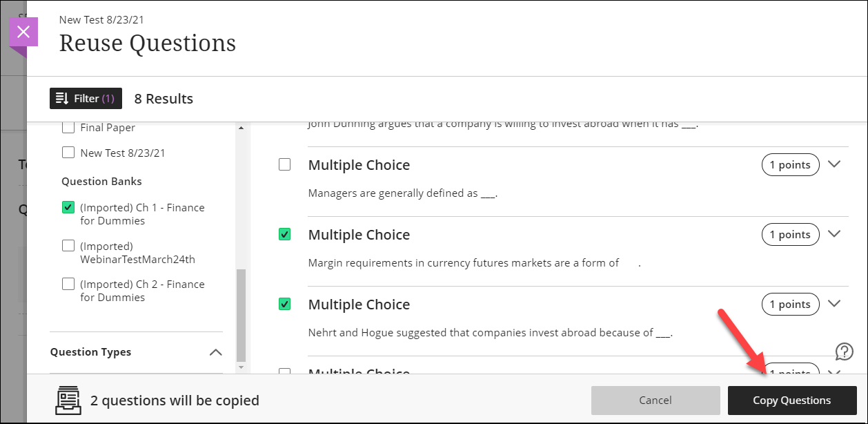This screenshot has height=424, width=868.
Task: Click the Cancel button
Action: tap(655, 401)
